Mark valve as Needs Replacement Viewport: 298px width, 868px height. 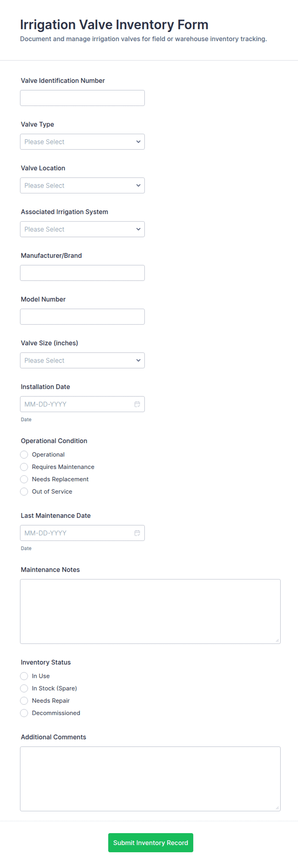24,479
